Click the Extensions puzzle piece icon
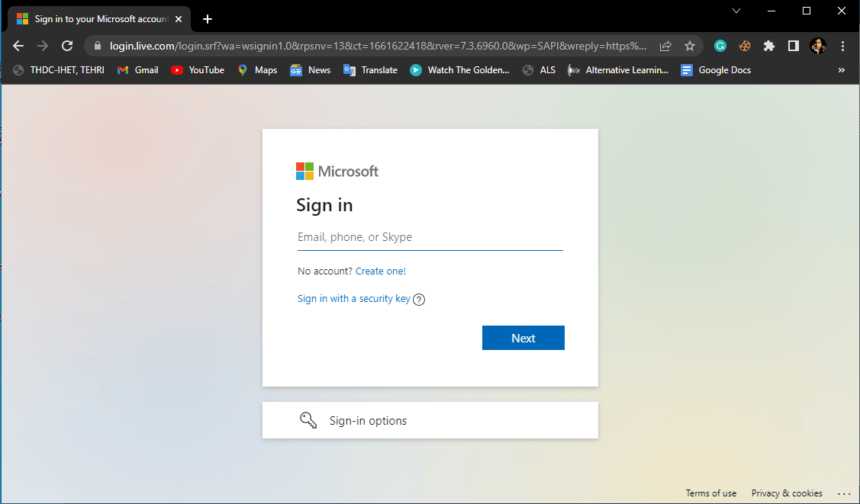 [x=768, y=46]
